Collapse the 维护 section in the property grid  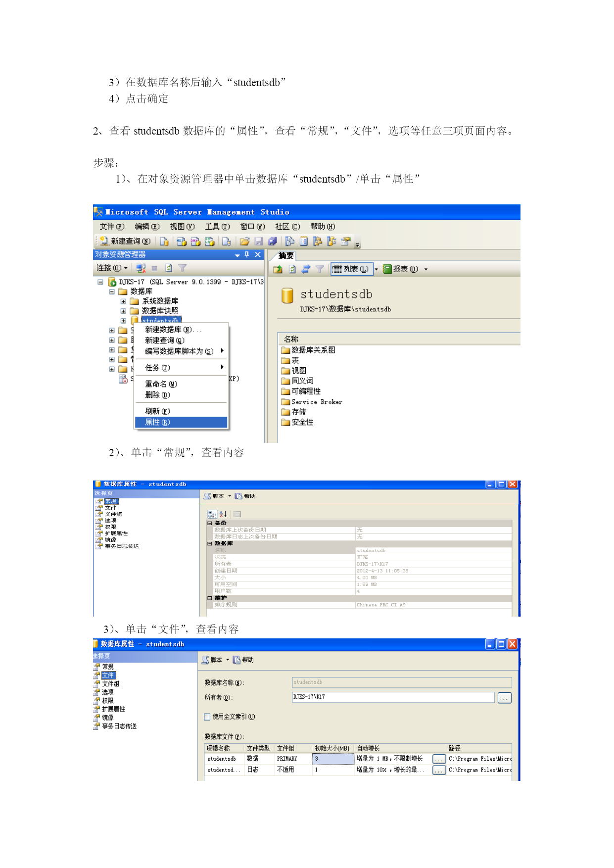(x=210, y=598)
